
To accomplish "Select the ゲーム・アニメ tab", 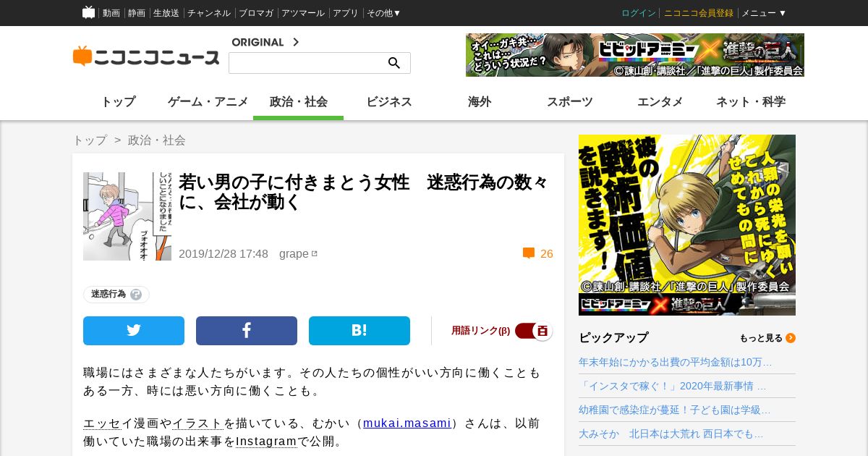I will coord(208,102).
